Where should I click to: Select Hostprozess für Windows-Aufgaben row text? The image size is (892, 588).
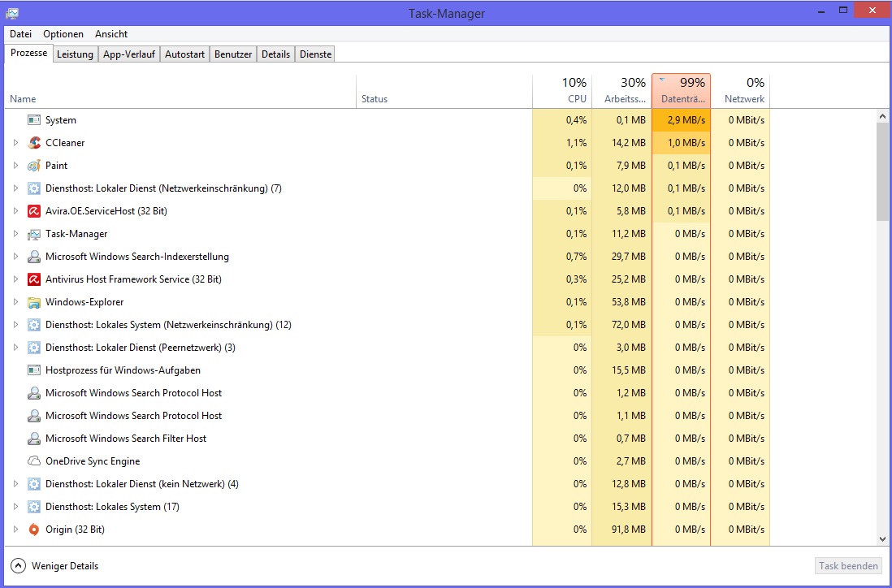pos(123,370)
